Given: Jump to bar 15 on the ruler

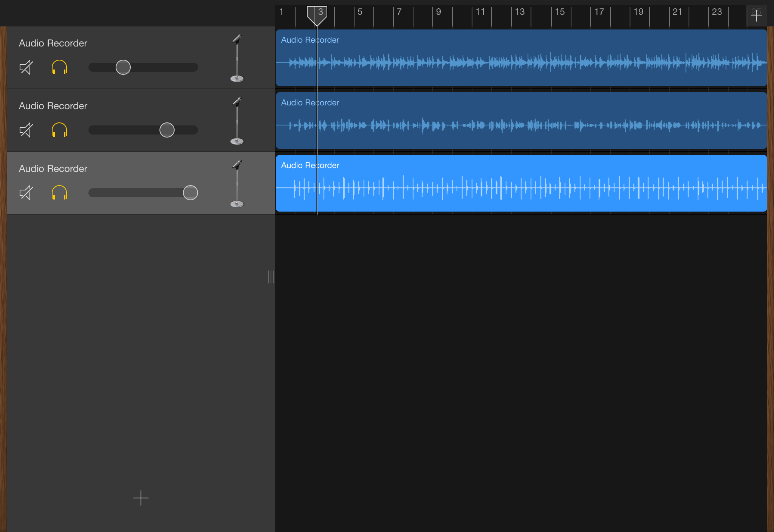Looking at the screenshot, I should coord(560,12).
